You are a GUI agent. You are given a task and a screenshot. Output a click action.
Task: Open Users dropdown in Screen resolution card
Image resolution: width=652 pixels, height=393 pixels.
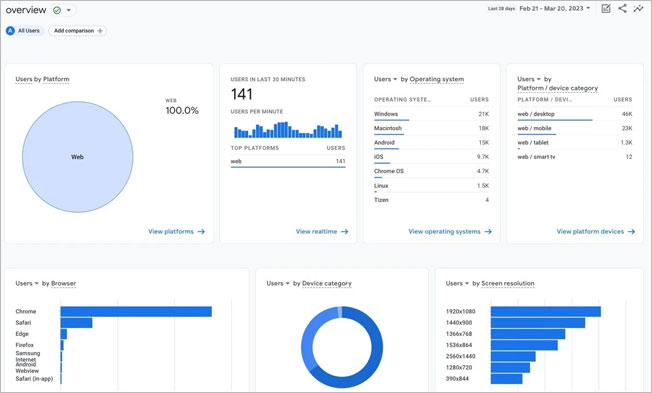point(457,283)
